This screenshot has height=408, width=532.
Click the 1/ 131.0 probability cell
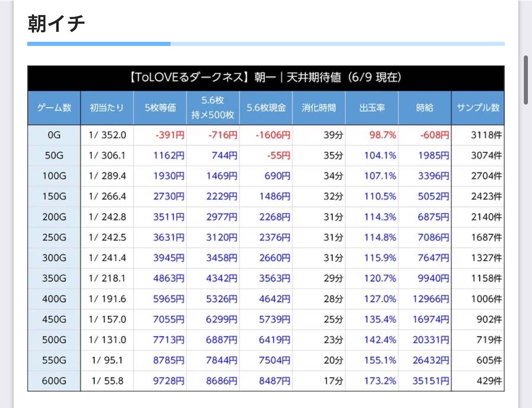point(107,339)
